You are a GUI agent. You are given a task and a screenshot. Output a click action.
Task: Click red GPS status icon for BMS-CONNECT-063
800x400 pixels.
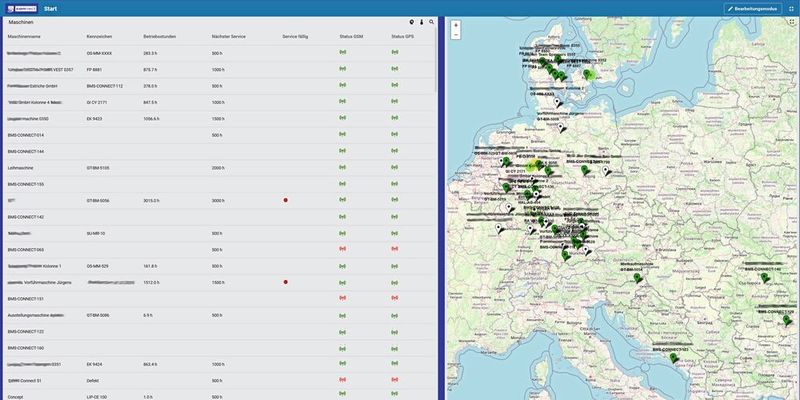pos(394,249)
